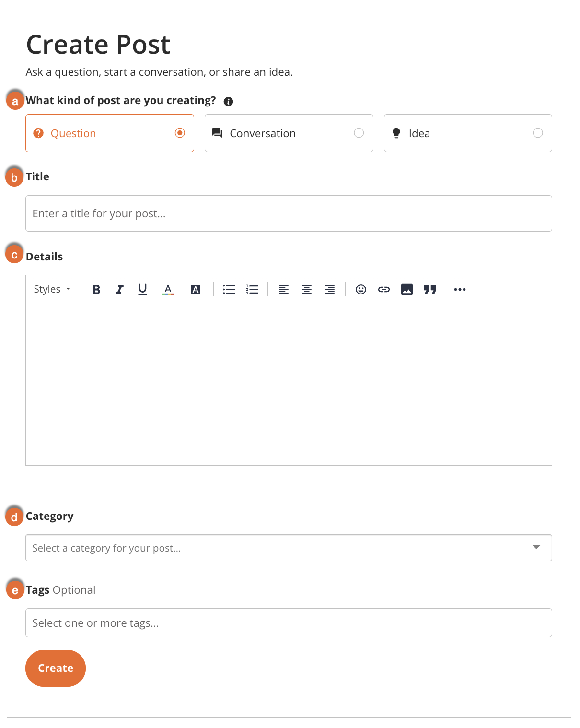Show more toolbar options ellipsis
Screen dimensions: 580x728
pyautogui.click(x=460, y=289)
